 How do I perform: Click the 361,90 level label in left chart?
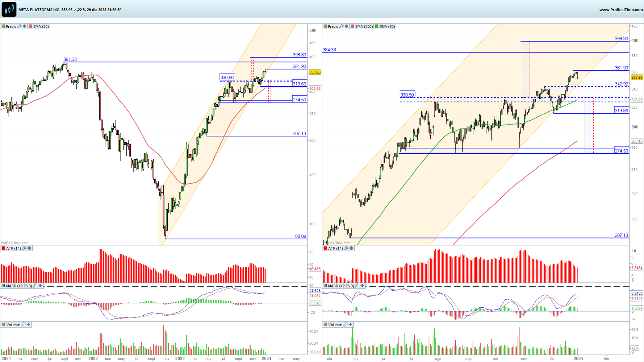tap(300, 67)
